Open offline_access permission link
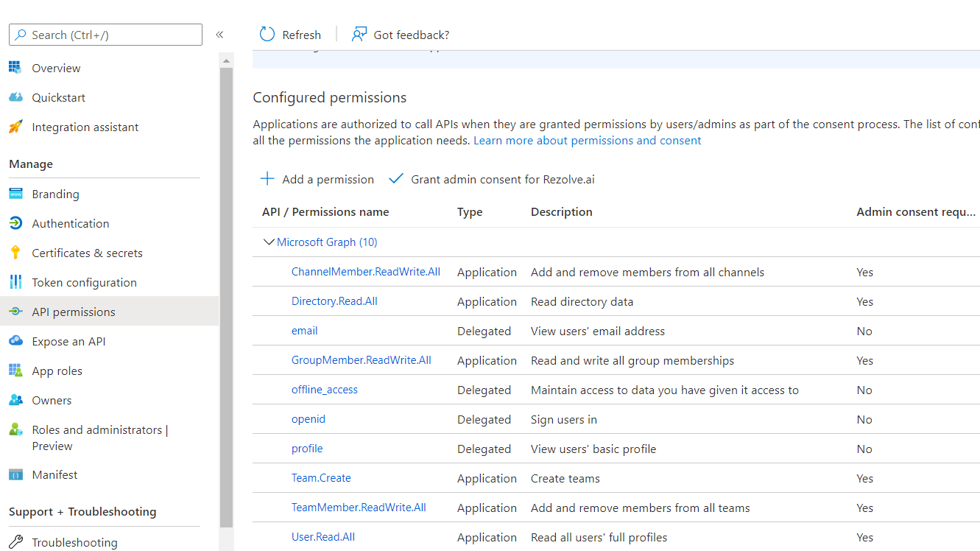The height and width of the screenshot is (551, 980). pos(324,389)
